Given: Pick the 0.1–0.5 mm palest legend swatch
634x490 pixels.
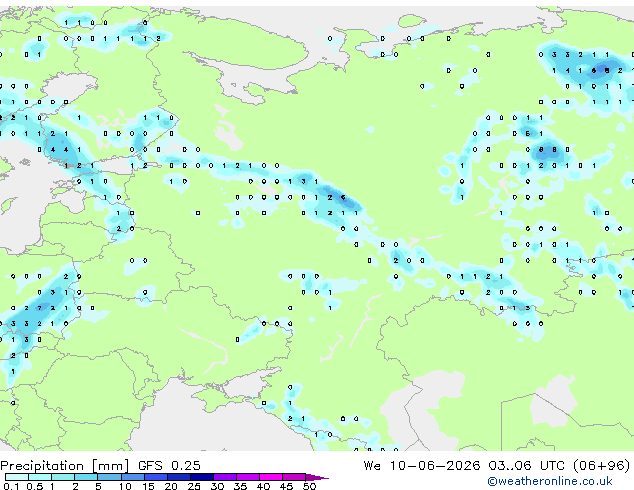Looking at the screenshot, I should coord(17,477).
